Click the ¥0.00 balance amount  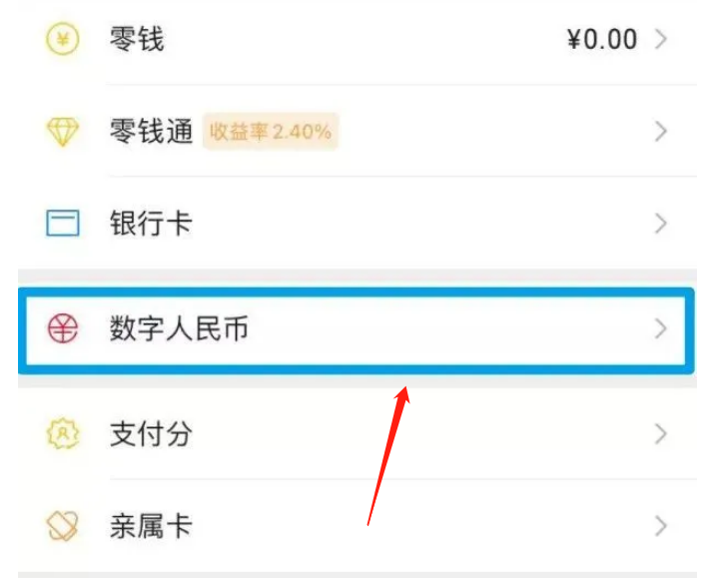click(x=601, y=40)
